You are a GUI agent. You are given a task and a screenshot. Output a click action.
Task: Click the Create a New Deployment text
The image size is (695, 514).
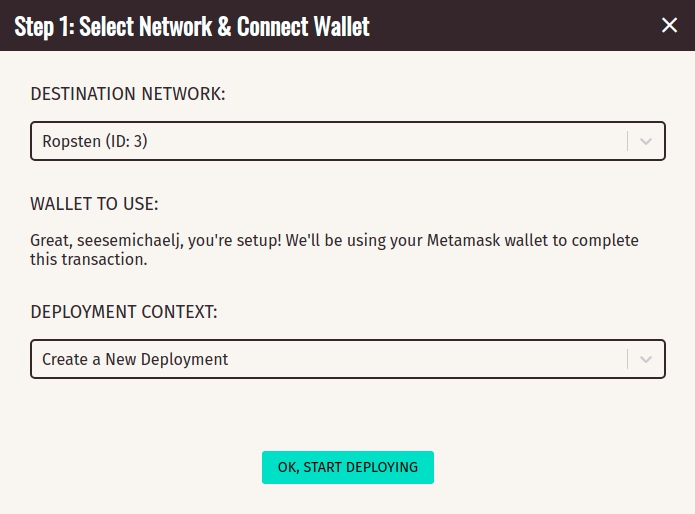coord(135,359)
